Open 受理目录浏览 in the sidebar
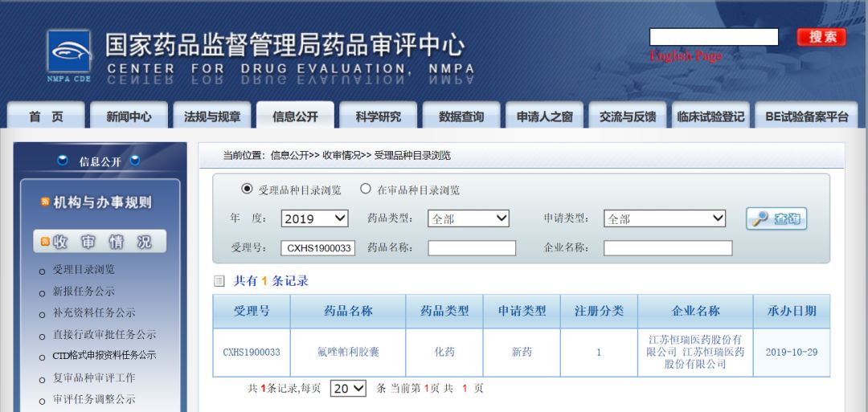 click(84, 270)
